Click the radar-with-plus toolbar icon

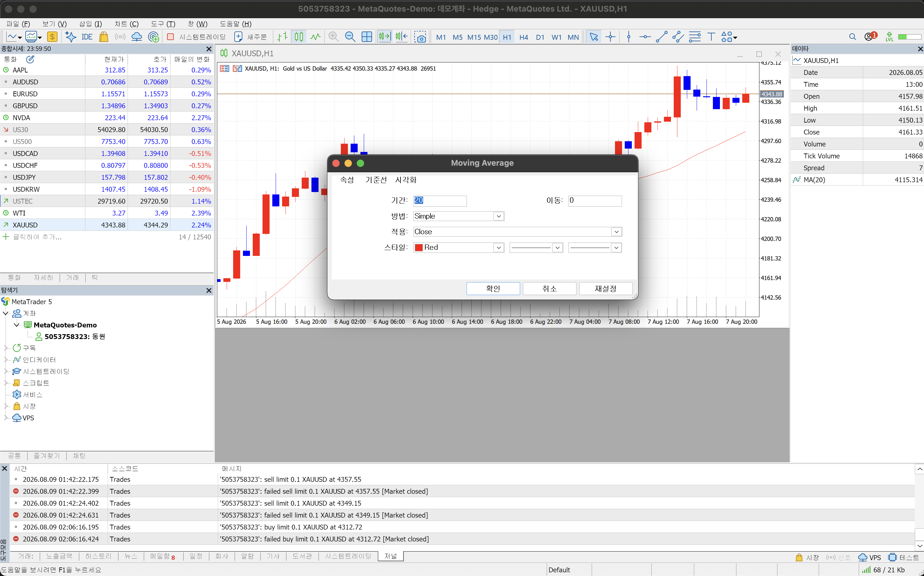(154, 37)
